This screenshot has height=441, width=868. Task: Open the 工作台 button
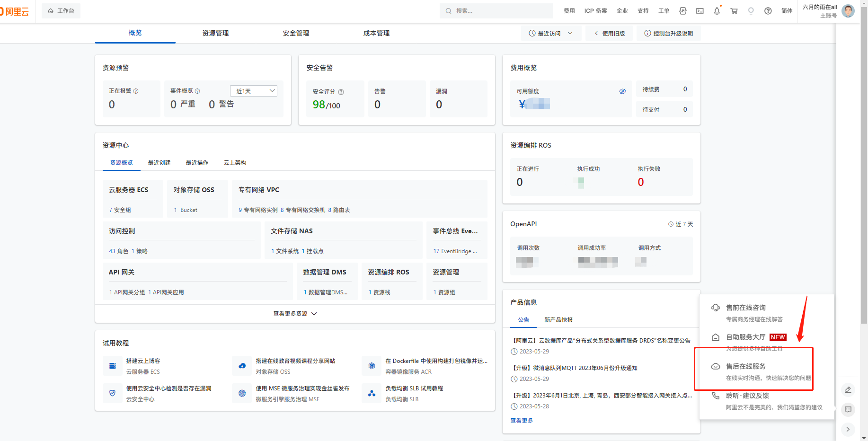tap(61, 11)
